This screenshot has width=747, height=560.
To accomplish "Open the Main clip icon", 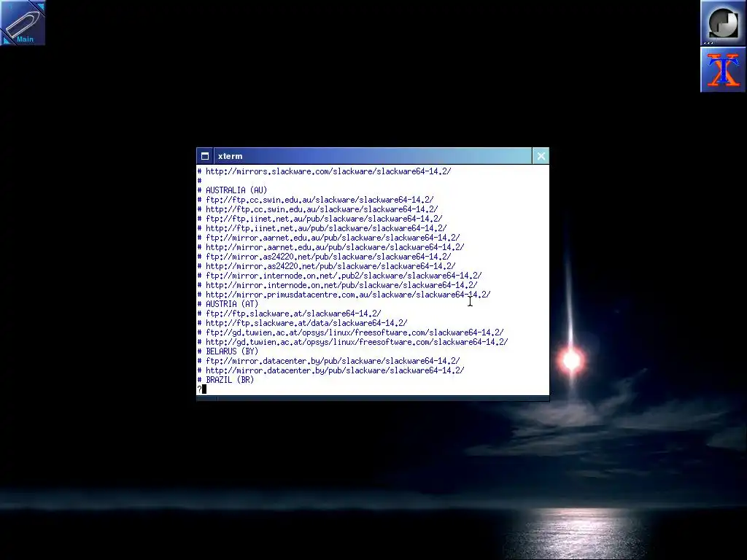I will pyautogui.click(x=23, y=23).
